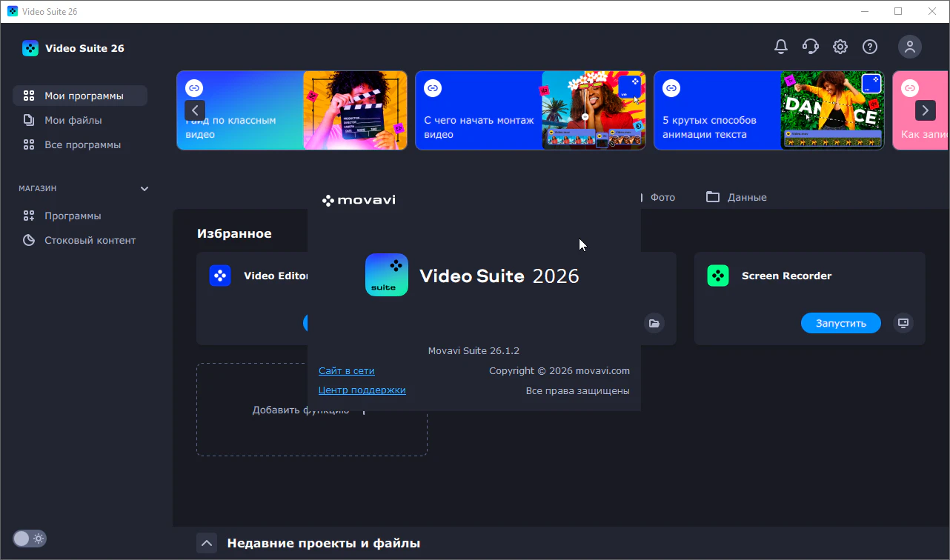The image size is (950, 560).
Task: Click the Screen Recorder app icon
Action: tap(718, 276)
